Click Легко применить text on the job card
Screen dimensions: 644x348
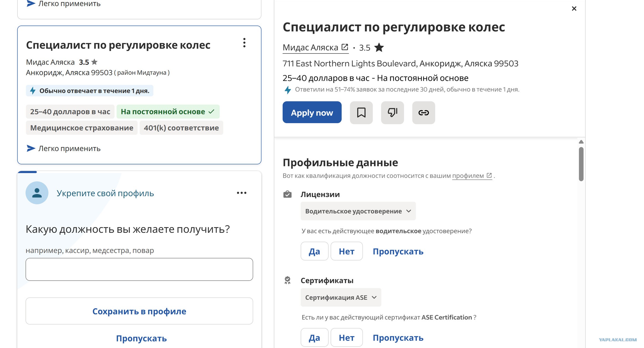tap(69, 148)
